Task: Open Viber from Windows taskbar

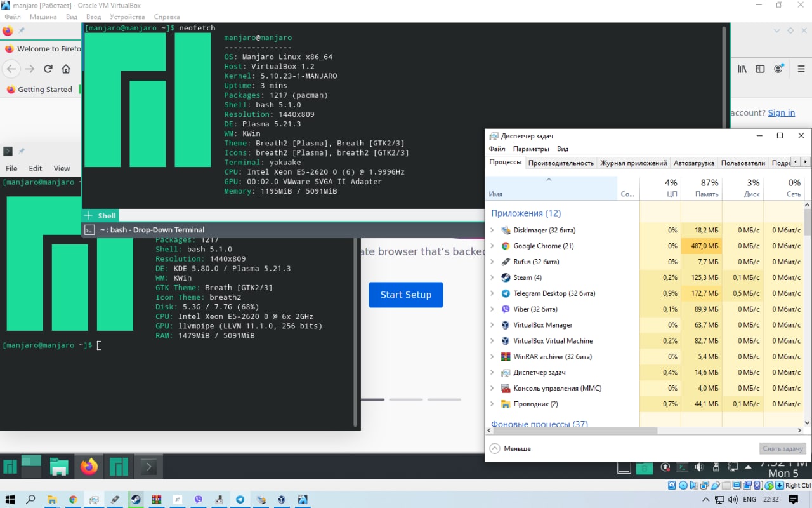Action: [x=199, y=500]
